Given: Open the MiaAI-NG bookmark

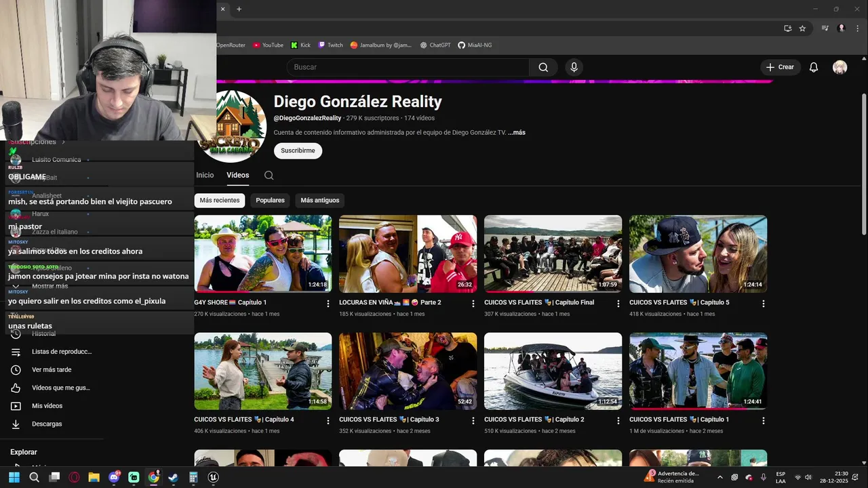Looking at the screenshot, I should [x=475, y=45].
